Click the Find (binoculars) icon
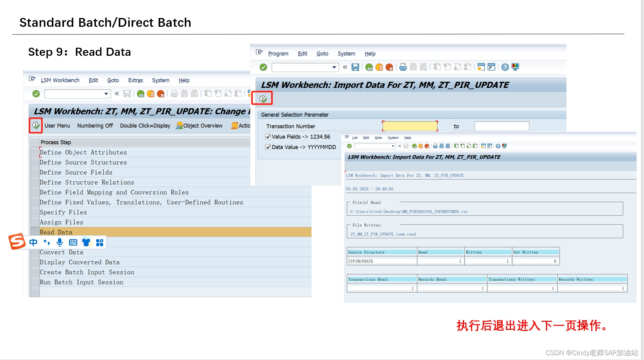The height and width of the screenshot is (360, 644). coord(413,67)
